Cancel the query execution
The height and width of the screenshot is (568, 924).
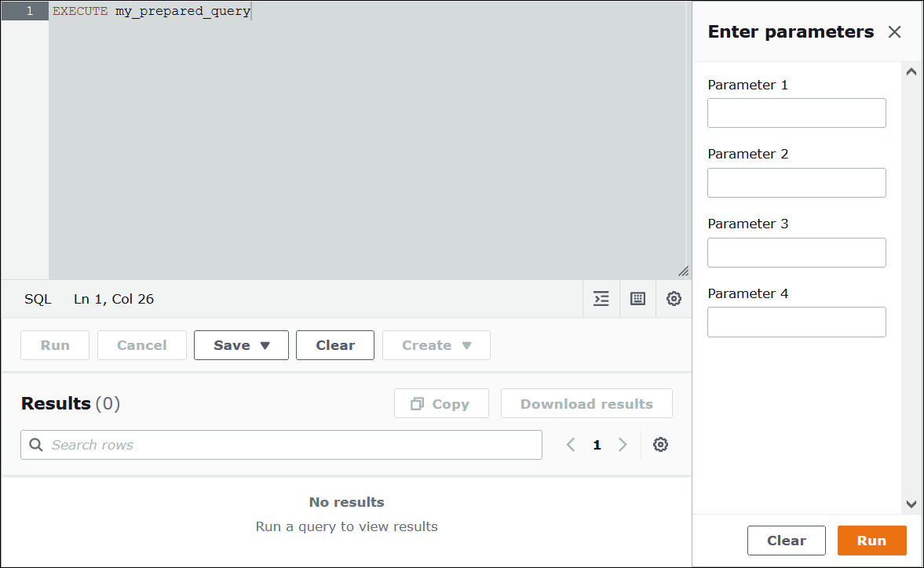pyautogui.click(x=141, y=345)
